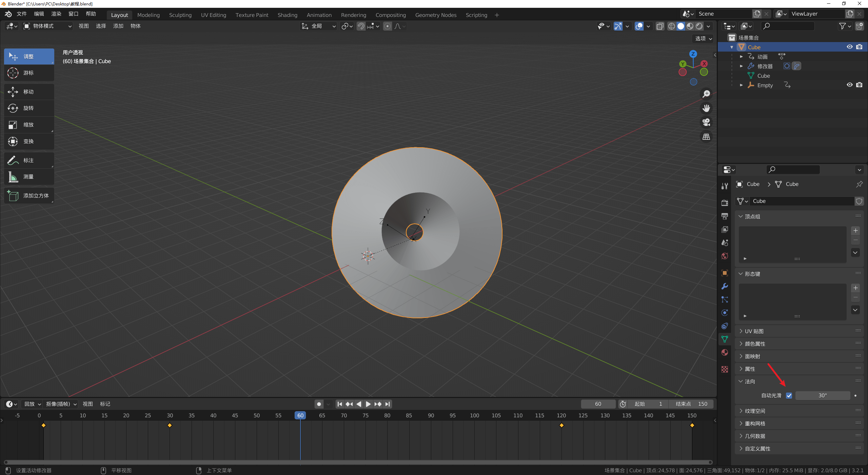Screen dimensions: 868x475
Task: Disable the 自动光滑 checkbox
Action: [x=789, y=395]
